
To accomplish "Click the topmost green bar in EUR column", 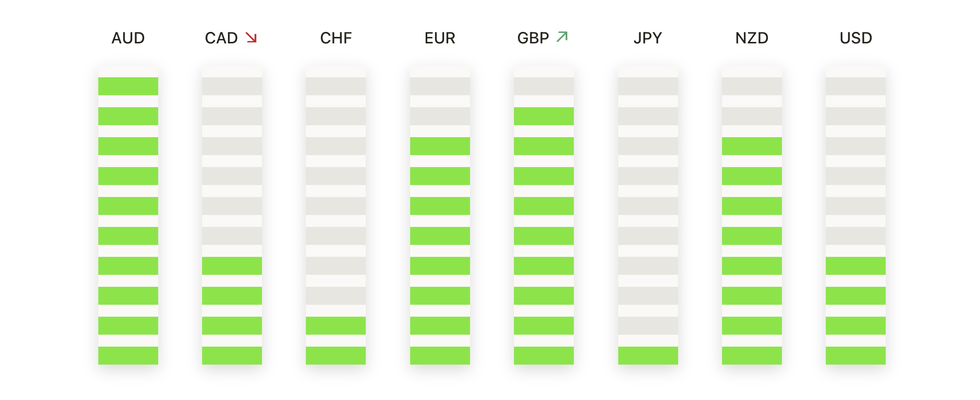I will 440,146.
